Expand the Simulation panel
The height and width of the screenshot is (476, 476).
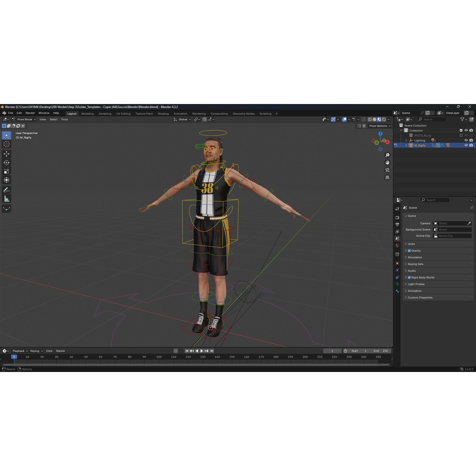pyautogui.click(x=438, y=257)
